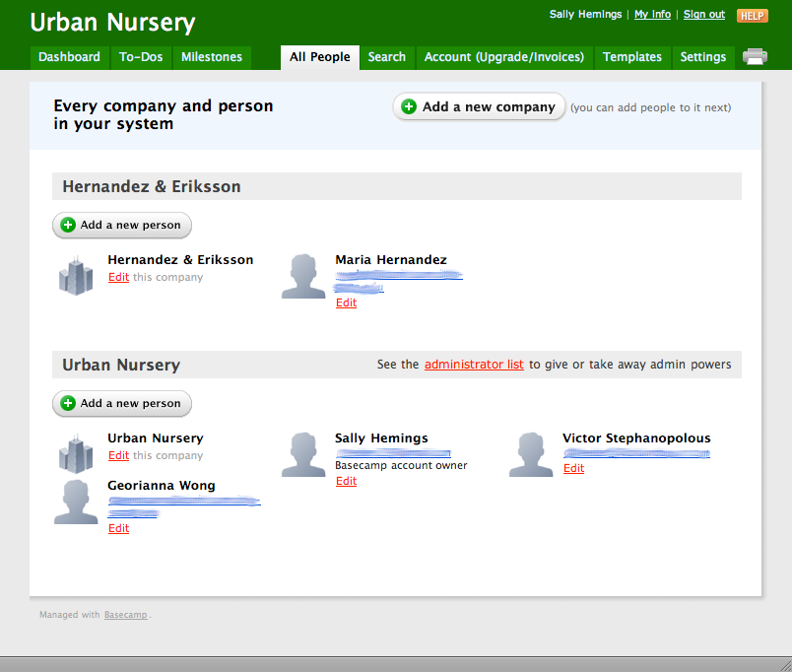Viewport: 792px width, 672px height.
Task: Go to the Milestones tab
Action: 212,57
